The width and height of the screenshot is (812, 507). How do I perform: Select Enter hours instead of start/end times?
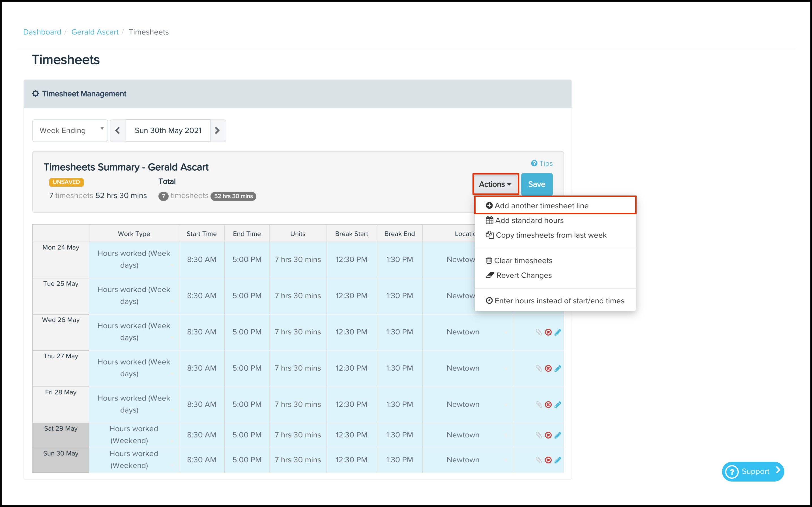coord(559,301)
